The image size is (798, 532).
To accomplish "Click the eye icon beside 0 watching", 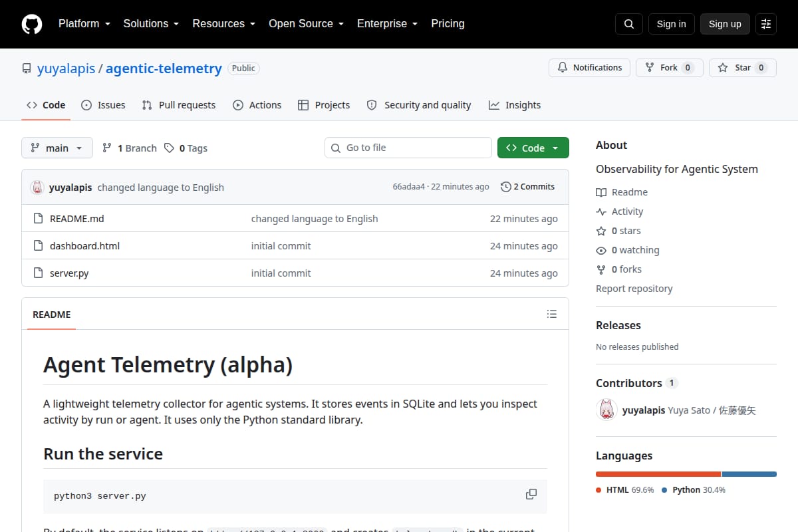I will click(601, 250).
